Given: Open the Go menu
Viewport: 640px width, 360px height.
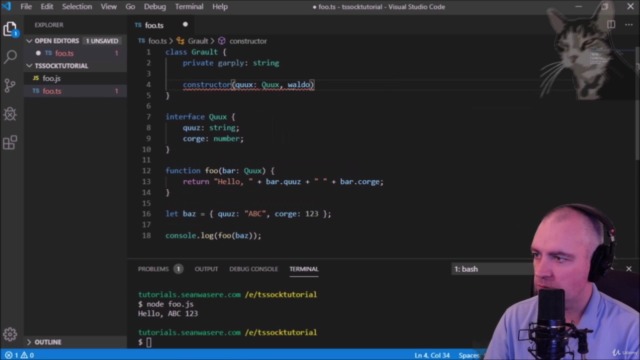Looking at the screenshot, I should click(130, 7).
